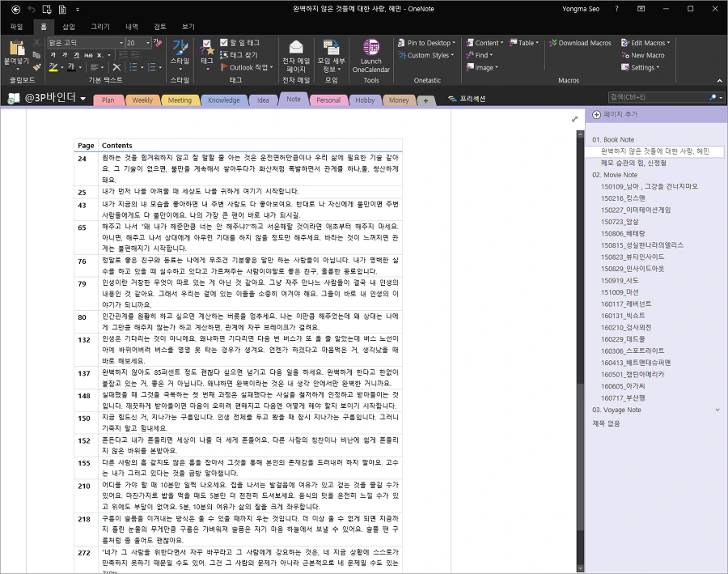The width and height of the screenshot is (728, 574).
Task: Click Download Macros button
Action: (x=580, y=43)
